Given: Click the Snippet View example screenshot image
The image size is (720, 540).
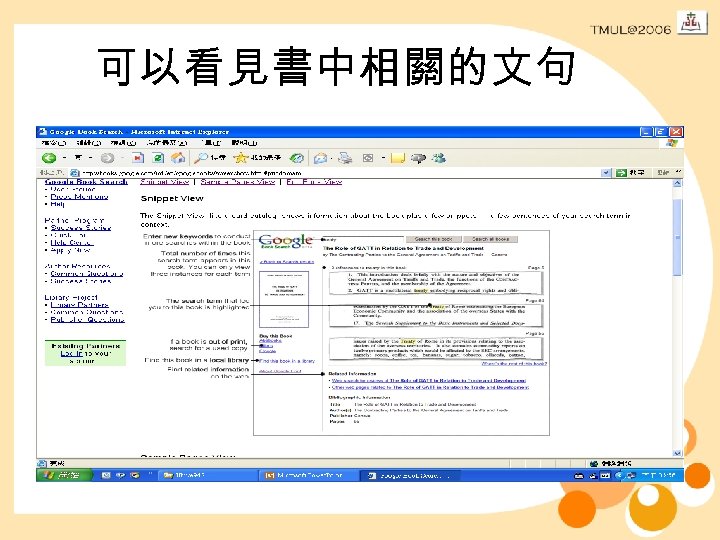Looking at the screenshot, I should click(401, 333).
